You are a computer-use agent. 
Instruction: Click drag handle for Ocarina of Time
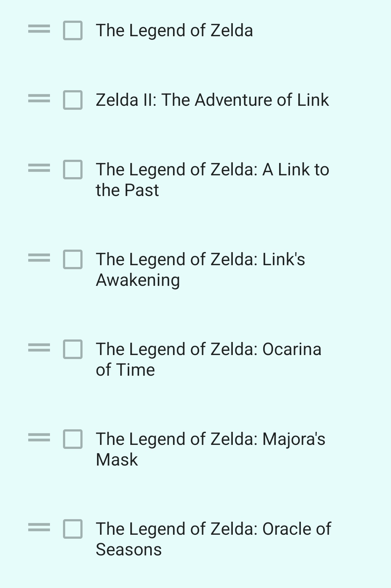click(39, 348)
